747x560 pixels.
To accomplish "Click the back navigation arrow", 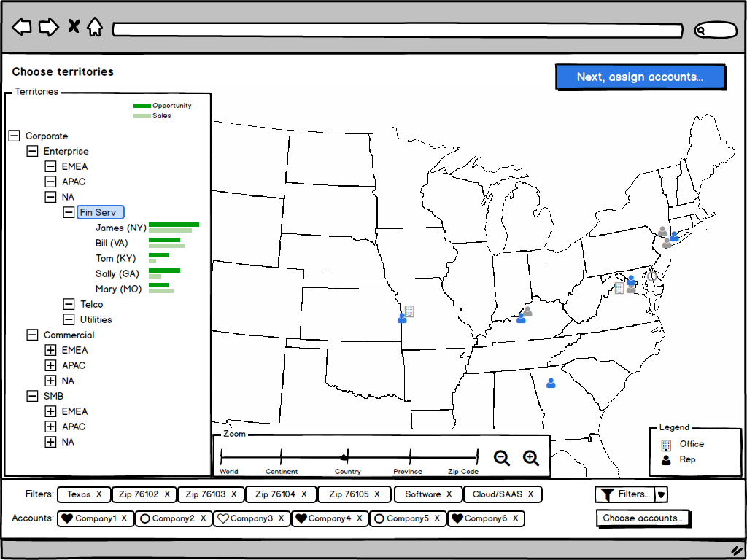I will pyautogui.click(x=22, y=26).
